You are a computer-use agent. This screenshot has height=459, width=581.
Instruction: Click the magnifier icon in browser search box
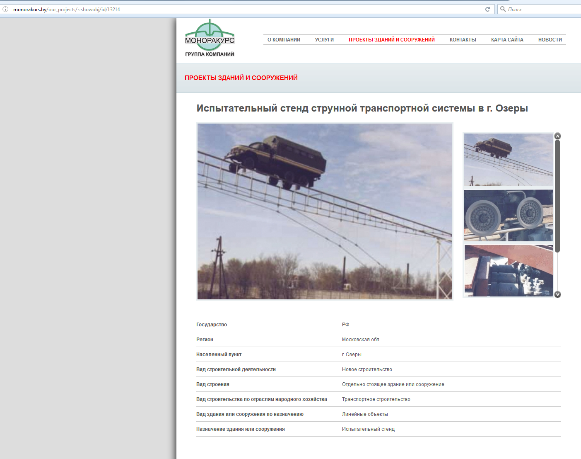(503, 9)
